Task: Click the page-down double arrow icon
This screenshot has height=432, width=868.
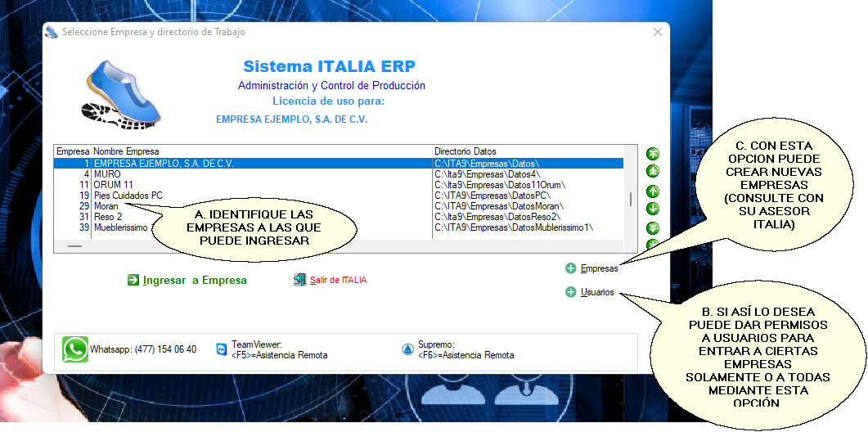Action: point(653,228)
